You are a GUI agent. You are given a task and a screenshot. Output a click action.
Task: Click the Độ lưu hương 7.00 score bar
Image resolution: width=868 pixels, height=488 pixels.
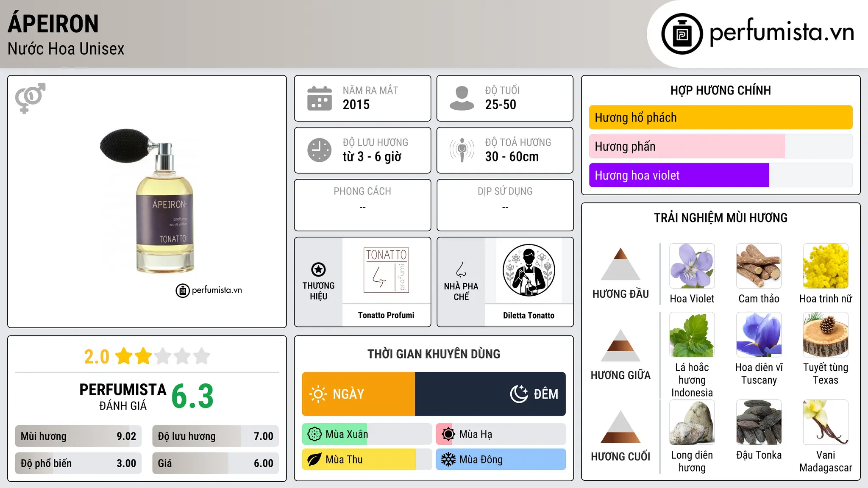point(215,436)
